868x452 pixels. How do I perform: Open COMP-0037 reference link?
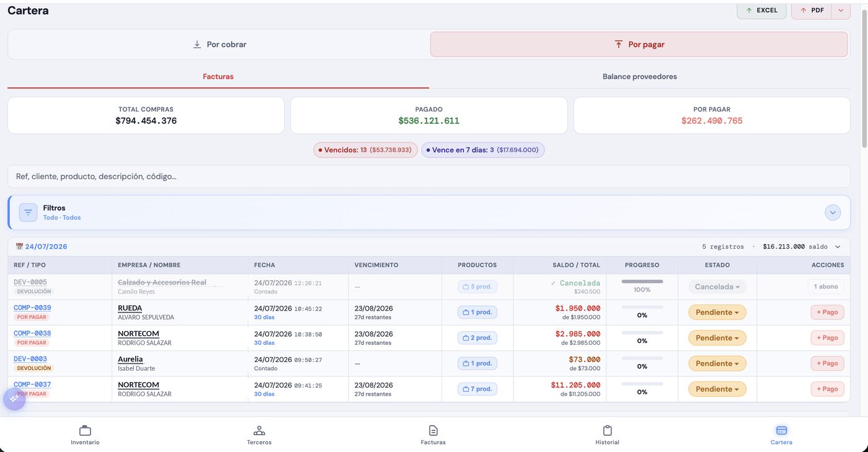(32, 384)
